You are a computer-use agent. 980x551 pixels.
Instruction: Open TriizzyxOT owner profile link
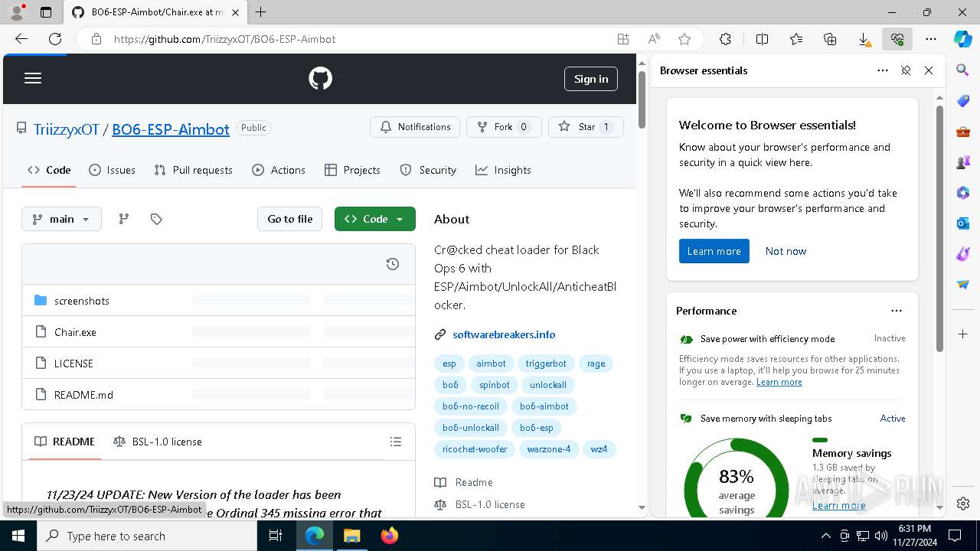coord(67,129)
